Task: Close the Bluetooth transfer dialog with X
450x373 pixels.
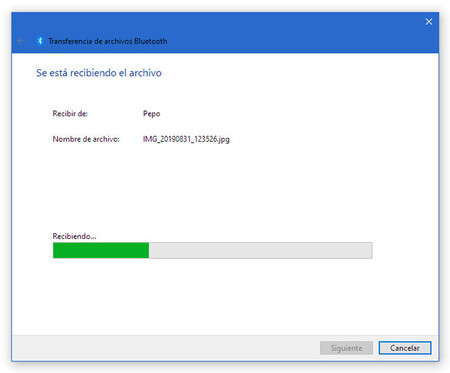Action: [429, 22]
